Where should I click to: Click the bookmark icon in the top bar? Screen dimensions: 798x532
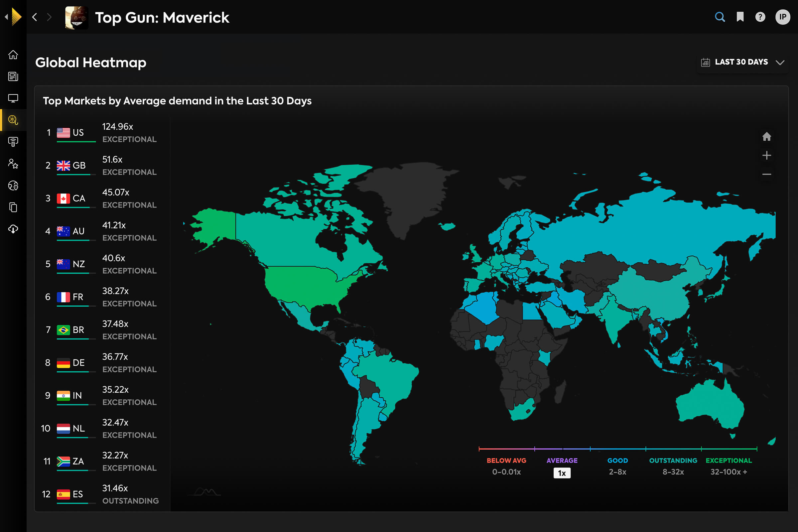pyautogui.click(x=740, y=17)
